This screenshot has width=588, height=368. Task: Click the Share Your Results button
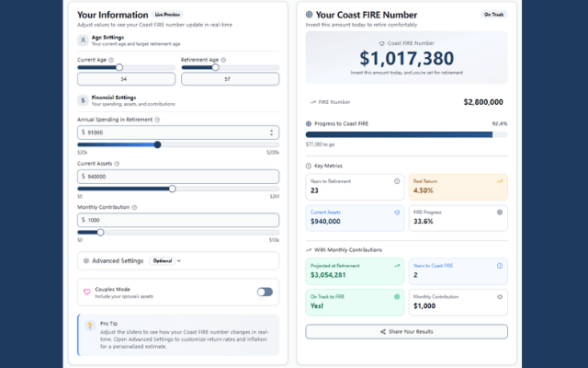(x=406, y=332)
